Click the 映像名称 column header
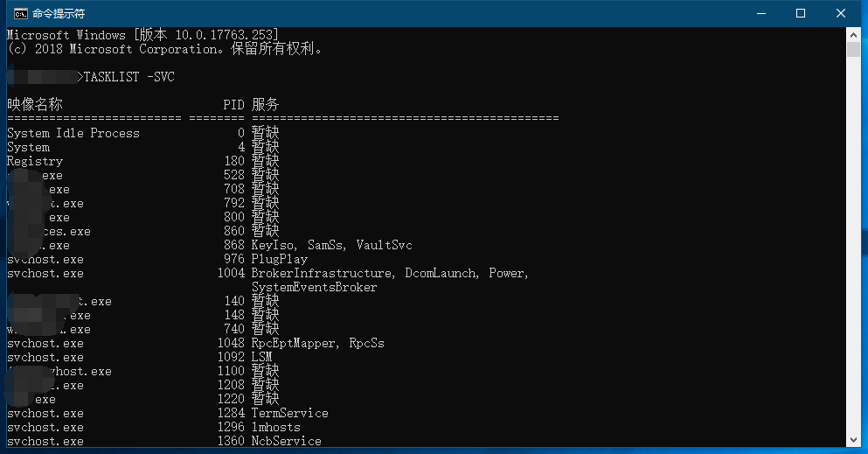Screen dimensions: 868x454 (35, 104)
